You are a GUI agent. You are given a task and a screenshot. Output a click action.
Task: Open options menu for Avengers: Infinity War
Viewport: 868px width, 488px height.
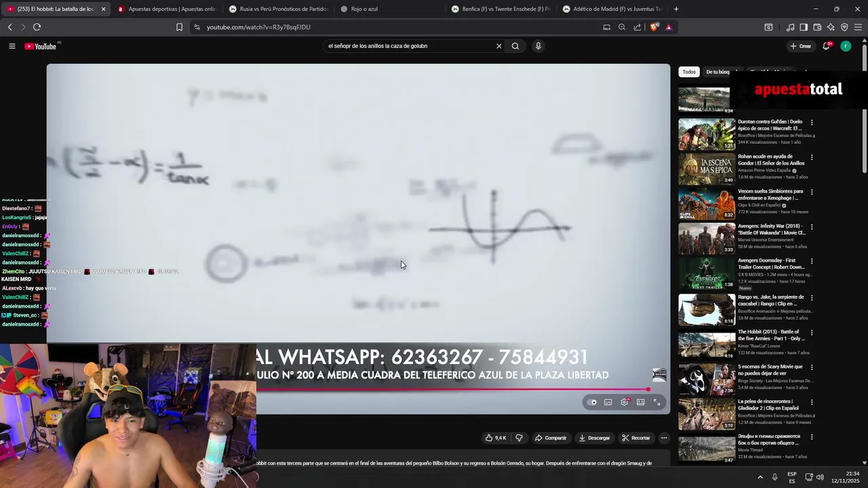(812, 227)
